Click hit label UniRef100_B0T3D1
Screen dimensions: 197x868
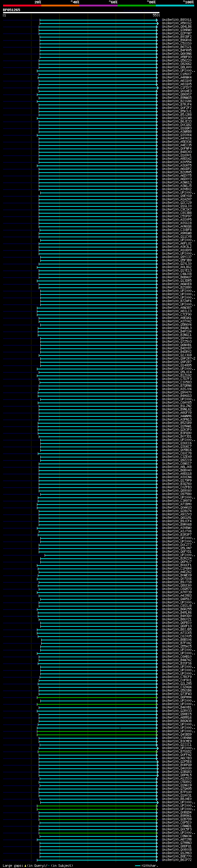pyautogui.click(x=176, y=436)
